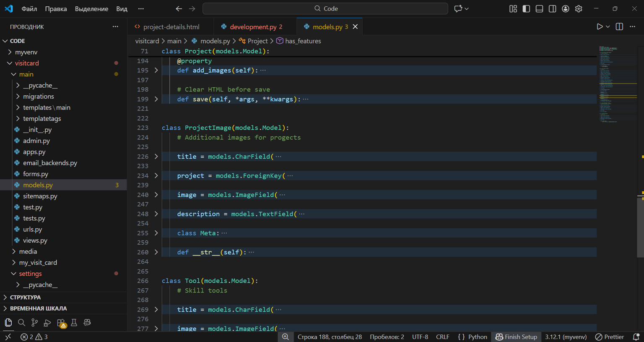Screen dimensions: 644x342
Task: Toggle the bottom panel visibility
Action: (x=539, y=8)
